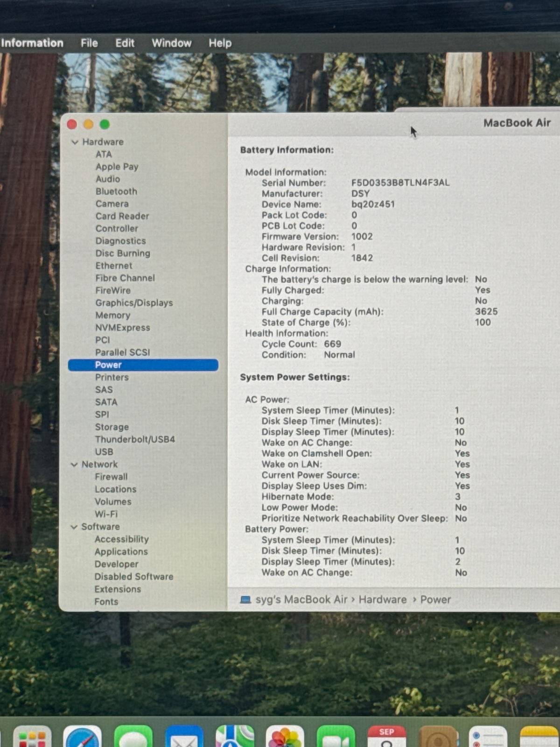
Task: Open the Messages app in the Dock
Action: 133,737
